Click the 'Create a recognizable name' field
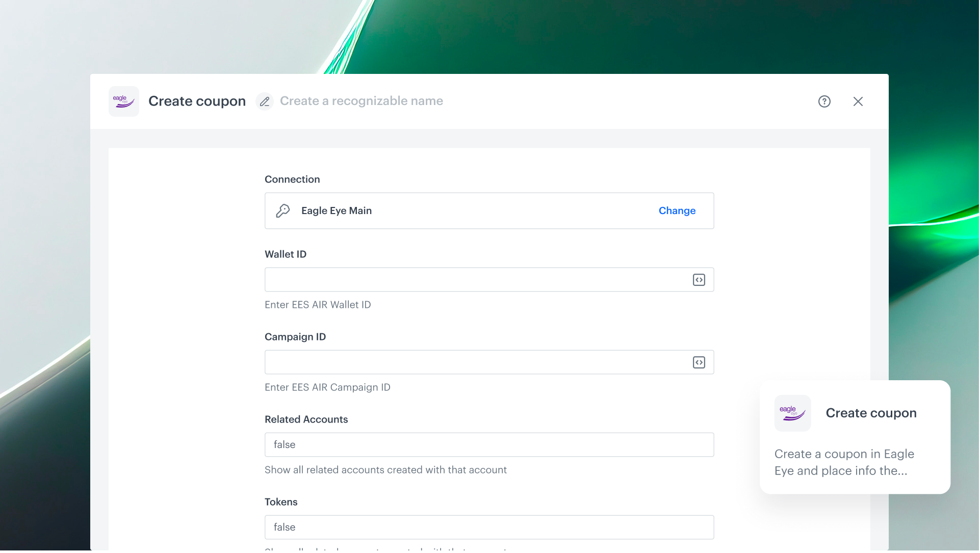This screenshot has width=980, height=553. [x=362, y=101]
